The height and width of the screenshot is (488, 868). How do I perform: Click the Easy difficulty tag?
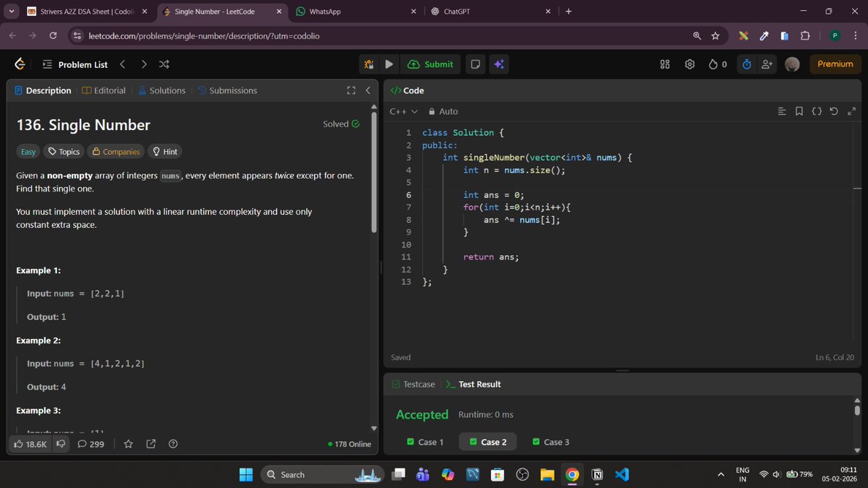coord(28,152)
